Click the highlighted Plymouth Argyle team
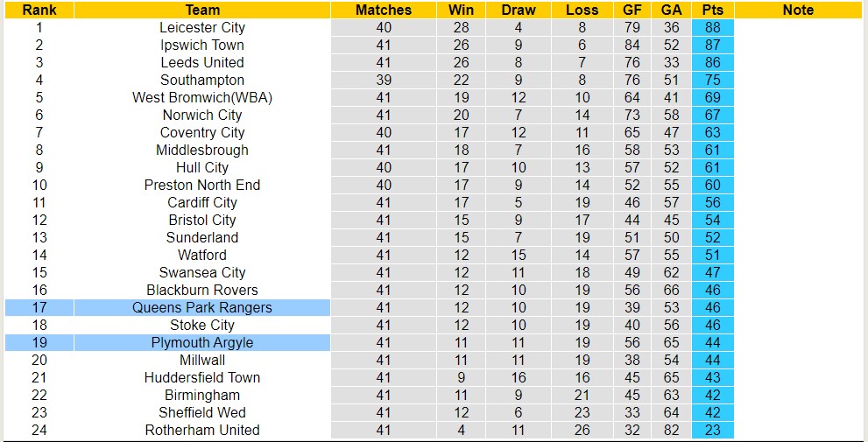The width and height of the screenshot is (868, 442). tap(202, 343)
